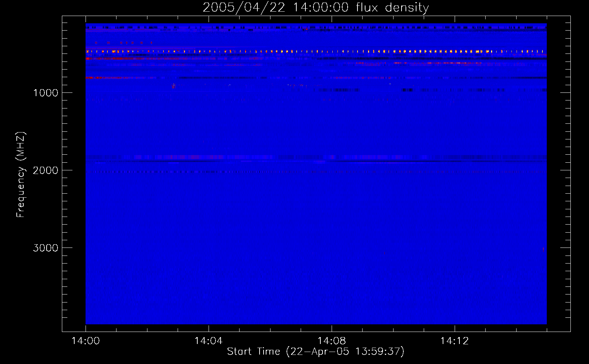
Task: Click the 14:00 time tick label
Action: tap(86, 341)
